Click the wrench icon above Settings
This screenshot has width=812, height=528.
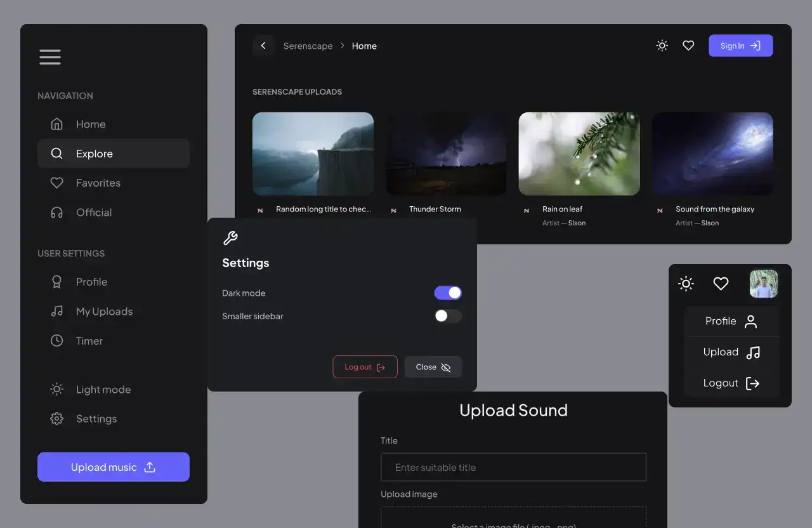point(230,239)
